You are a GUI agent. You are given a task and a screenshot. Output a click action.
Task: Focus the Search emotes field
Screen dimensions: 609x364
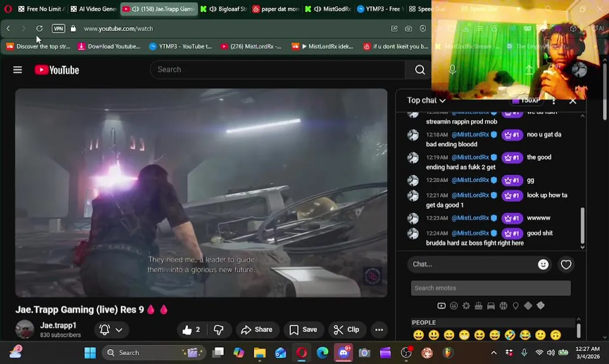491,288
